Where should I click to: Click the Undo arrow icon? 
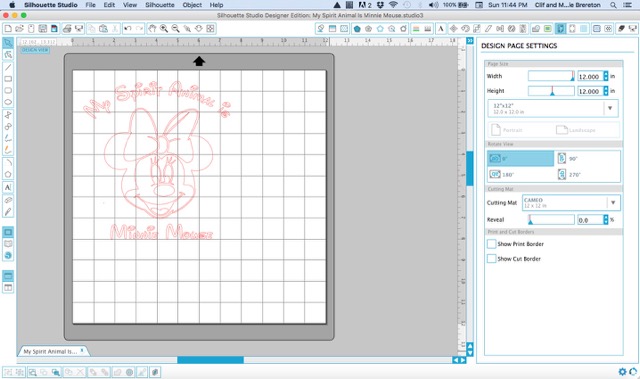[128, 28]
